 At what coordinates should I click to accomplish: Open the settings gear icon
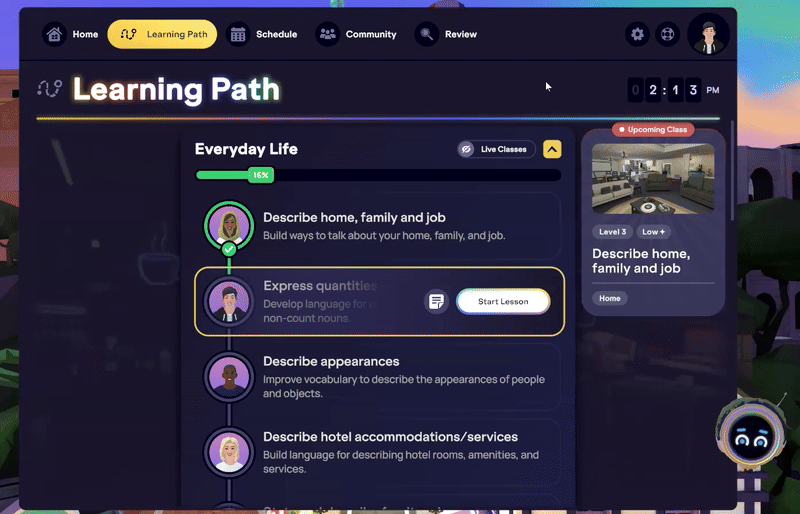pos(637,34)
